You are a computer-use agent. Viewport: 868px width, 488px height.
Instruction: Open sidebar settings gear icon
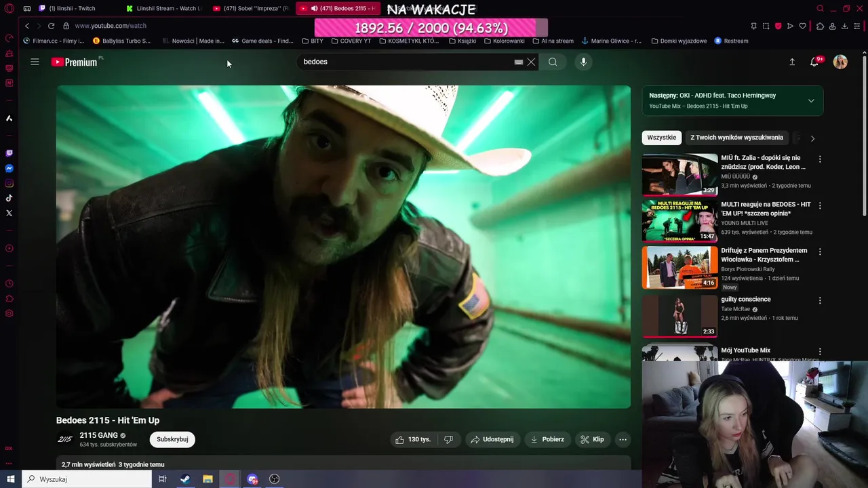point(9,314)
